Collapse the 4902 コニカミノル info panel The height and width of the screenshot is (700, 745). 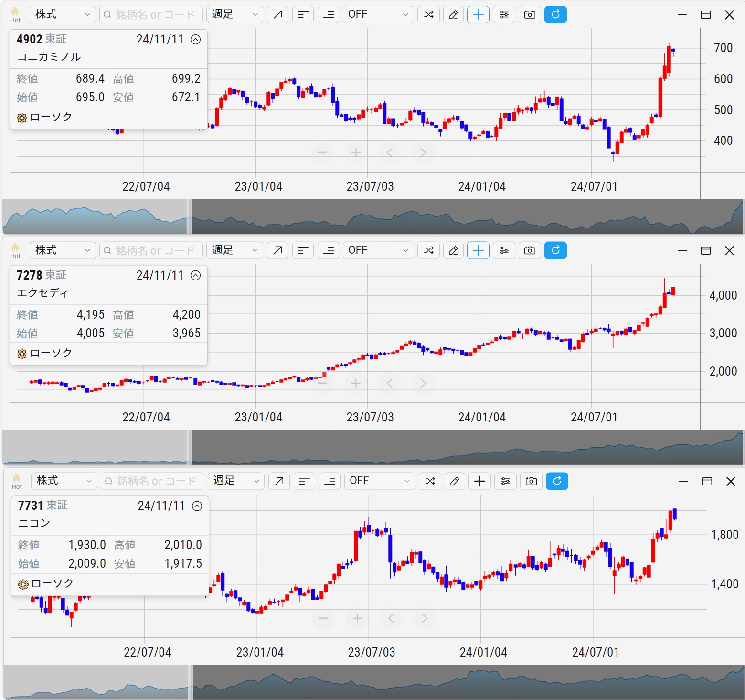click(195, 39)
